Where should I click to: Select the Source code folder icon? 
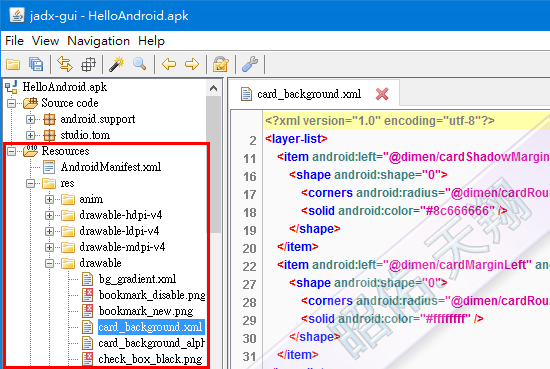[x=31, y=103]
